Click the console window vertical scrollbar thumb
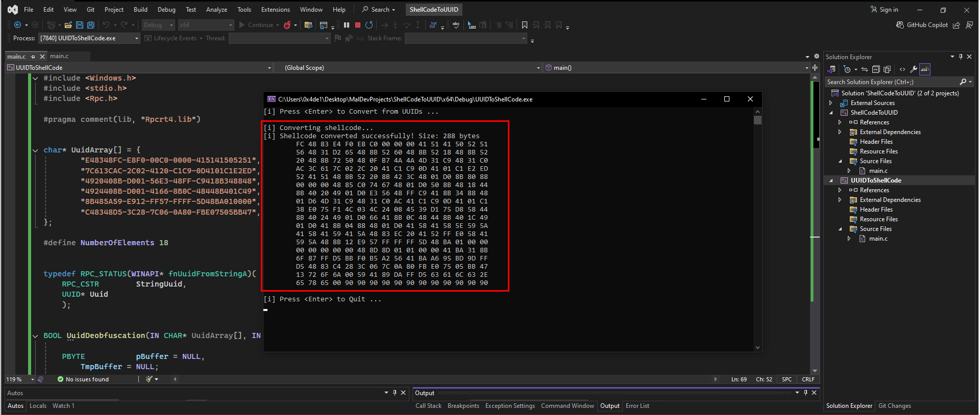980x415 pixels. click(x=757, y=120)
